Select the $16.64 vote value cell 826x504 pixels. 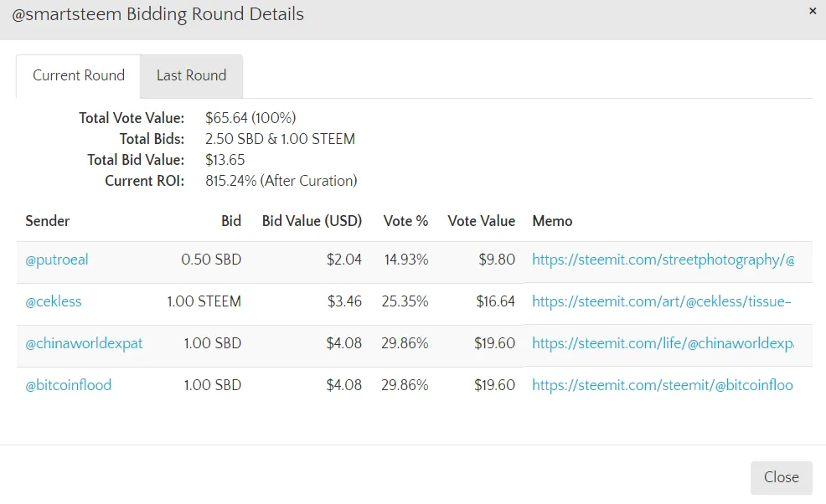496,301
